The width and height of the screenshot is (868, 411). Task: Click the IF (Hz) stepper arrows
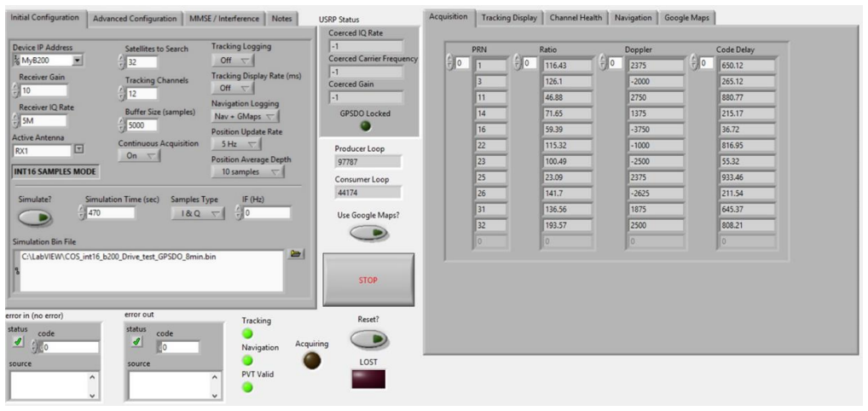pos(239,212)
